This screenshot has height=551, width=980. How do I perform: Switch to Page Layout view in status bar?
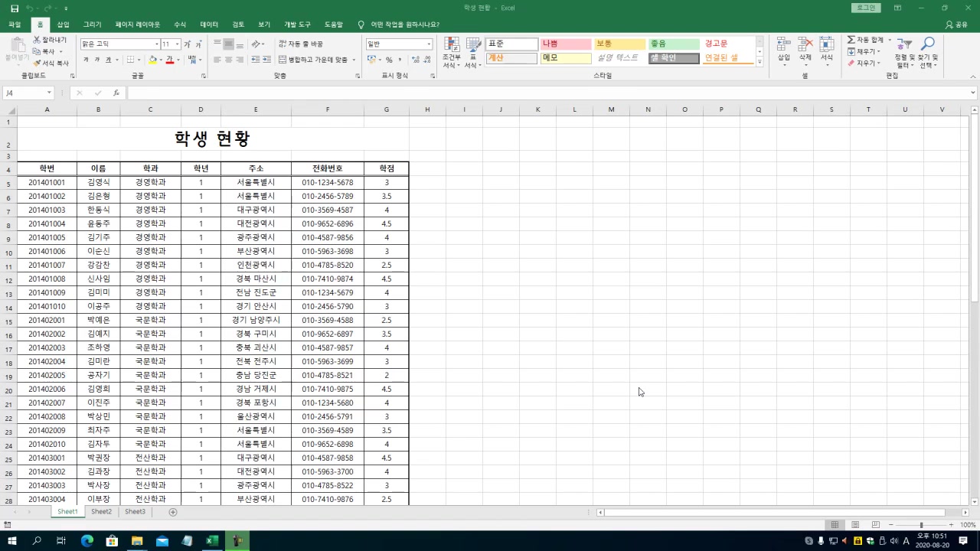854,525
